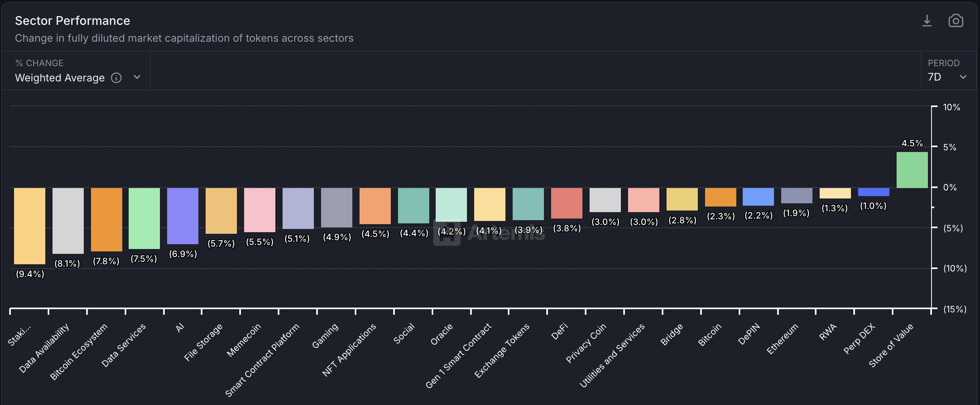This screenshot has width=980, height=405.
Task: Click the Memecoin pink bar
Action: click(259, 211)
